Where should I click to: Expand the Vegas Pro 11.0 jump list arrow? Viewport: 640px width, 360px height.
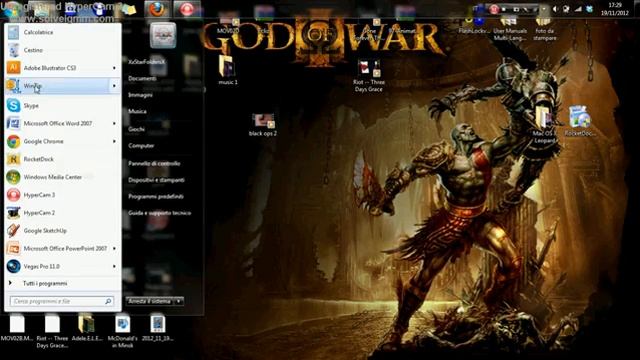pos(114,267)
